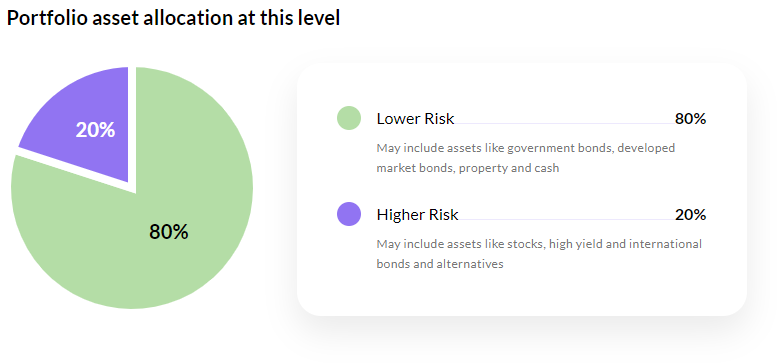Click the 80% label inside the pie
This screenshot has width=777, height=363.
[x=169, y=232]
